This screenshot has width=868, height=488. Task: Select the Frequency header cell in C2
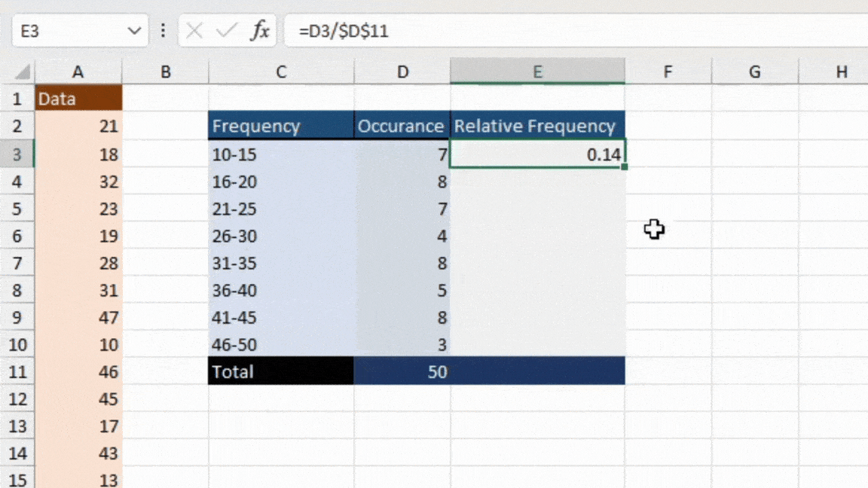pos(280,126)
